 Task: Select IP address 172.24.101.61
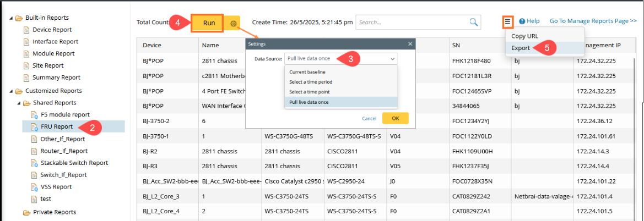tap(596, 136)
